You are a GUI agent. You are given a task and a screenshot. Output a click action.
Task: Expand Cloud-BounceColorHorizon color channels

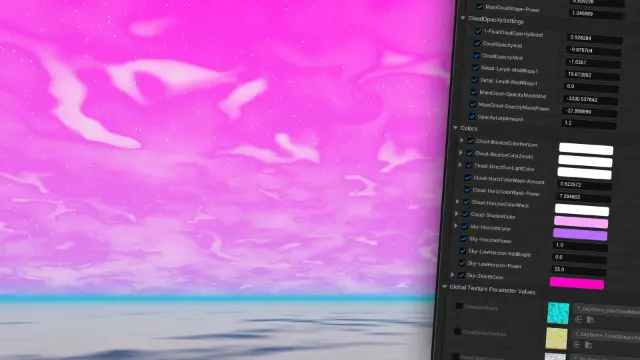pyautogui.click(x=462, y=140)
